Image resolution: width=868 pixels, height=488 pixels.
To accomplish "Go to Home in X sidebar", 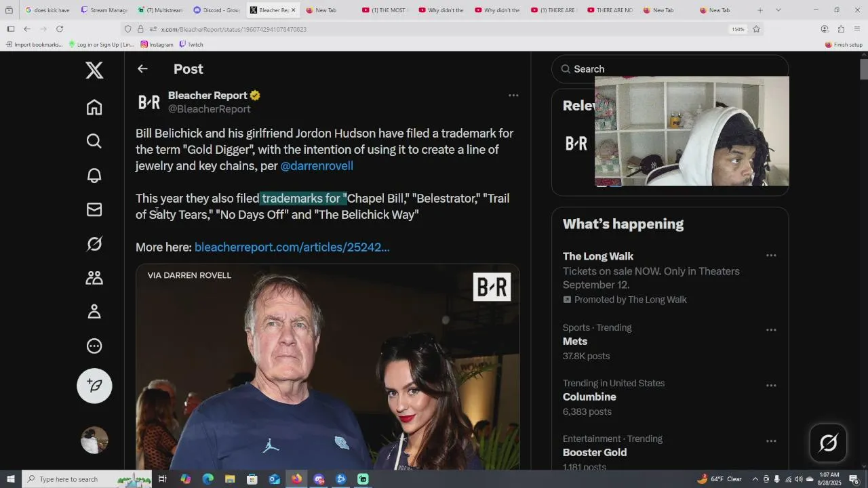I will tap(94, 107).
